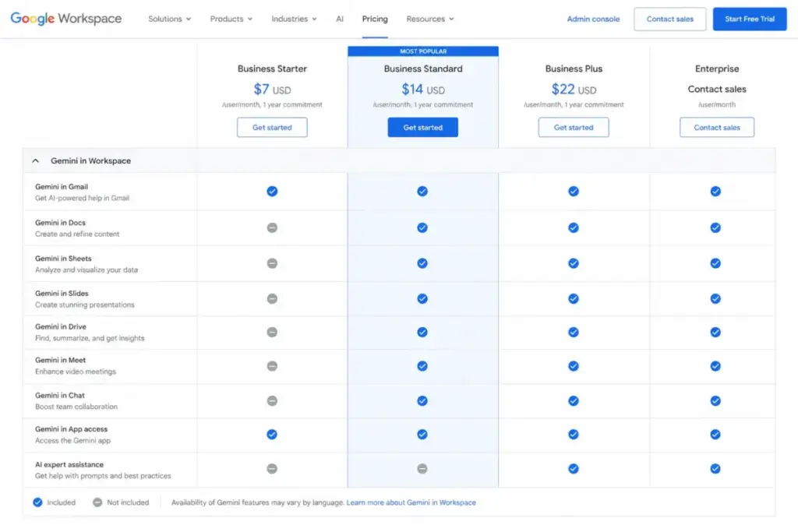
Task: Click AI expert assistance not-included icon for Starter
Action: [272, 468]
